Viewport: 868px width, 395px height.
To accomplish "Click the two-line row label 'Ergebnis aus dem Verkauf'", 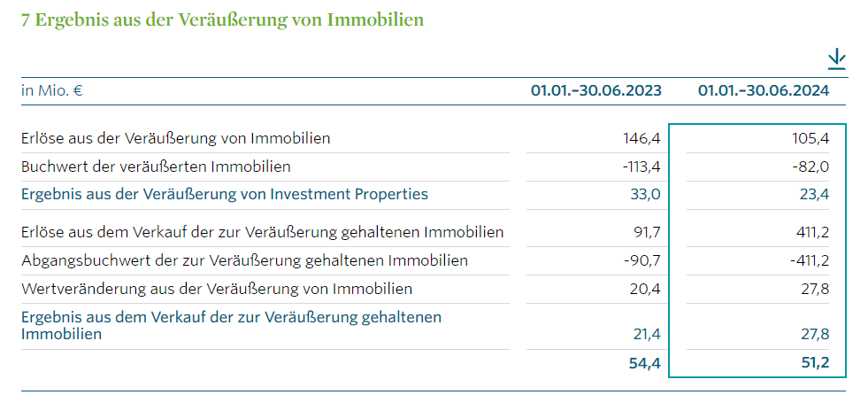I will tap(231, 325).
